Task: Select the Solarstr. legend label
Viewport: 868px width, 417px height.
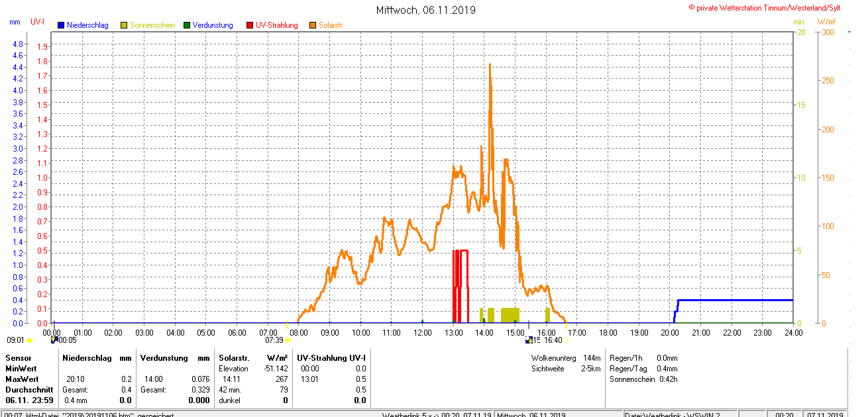Action: [331, 25]
